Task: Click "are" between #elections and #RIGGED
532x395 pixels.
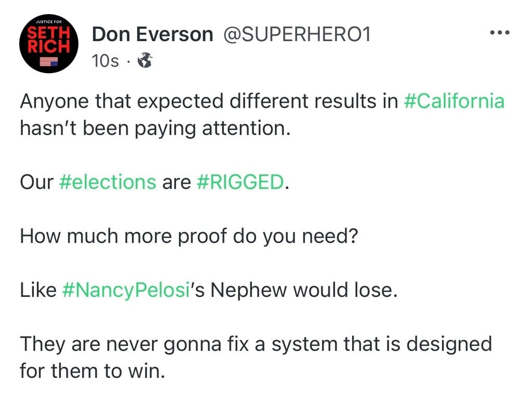Action: pyautogui.click(x=177, y=182)
